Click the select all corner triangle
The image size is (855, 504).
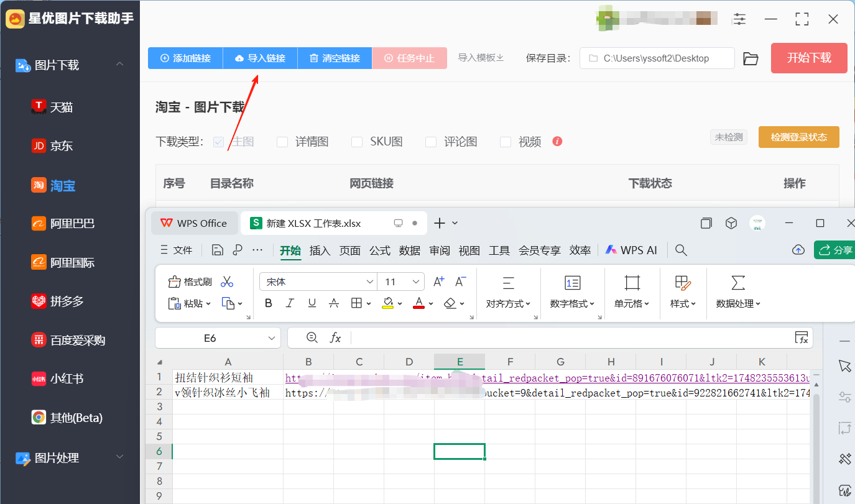coord(160,362)
